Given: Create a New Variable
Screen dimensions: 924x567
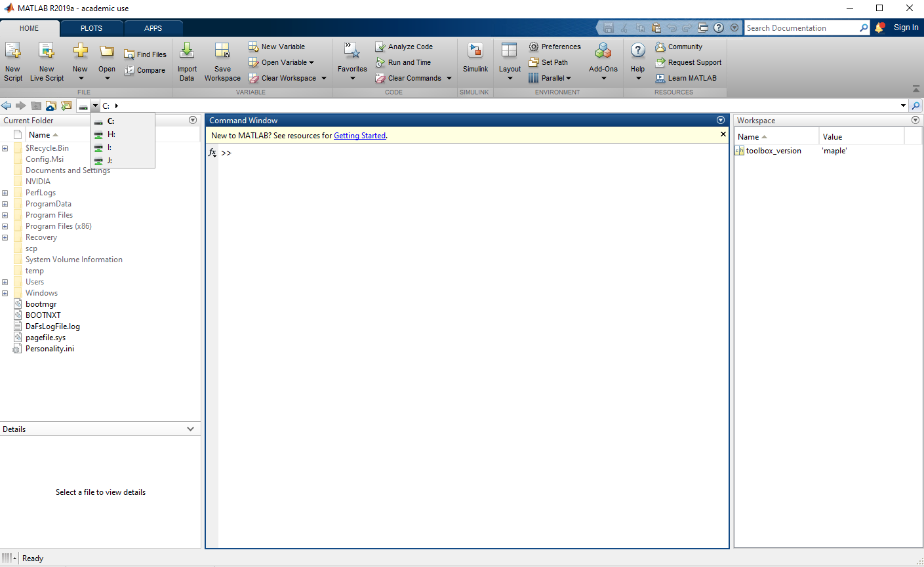Looking at the screenshot, I should (x=277, y=47).
